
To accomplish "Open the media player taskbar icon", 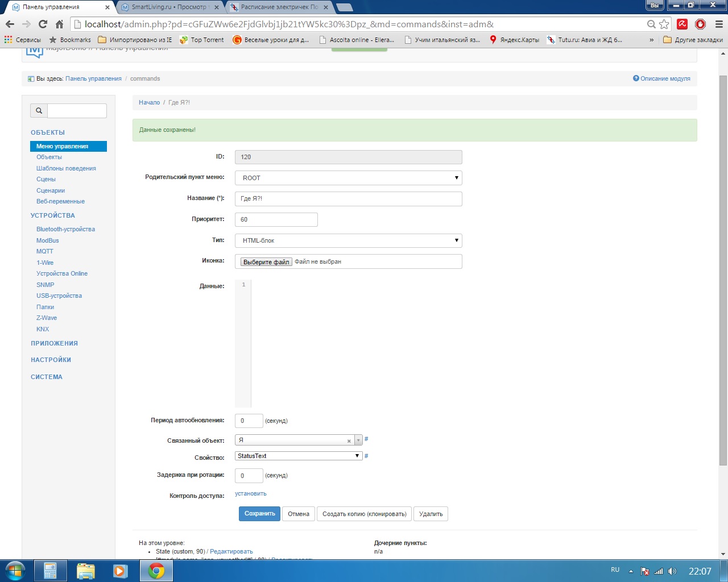I will (121, 571).
